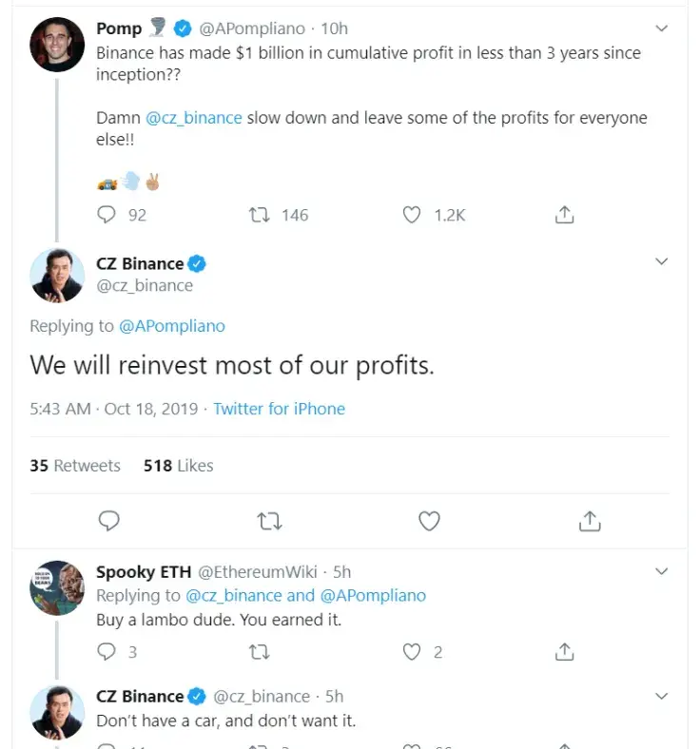Reply to Pomp's Binance profit tweet
The height and width of the screenshot is (749, 700).
pyautogui.click(x=107, y=215)
